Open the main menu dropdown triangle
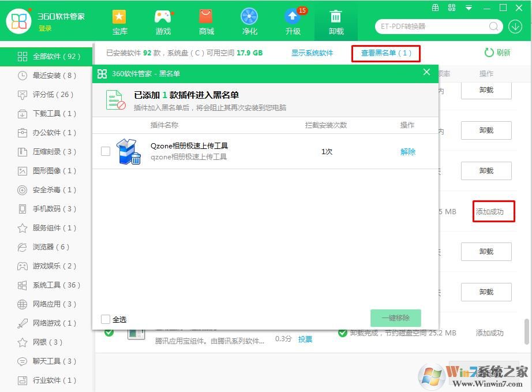The image size is (532, 392). pos(469,8)
